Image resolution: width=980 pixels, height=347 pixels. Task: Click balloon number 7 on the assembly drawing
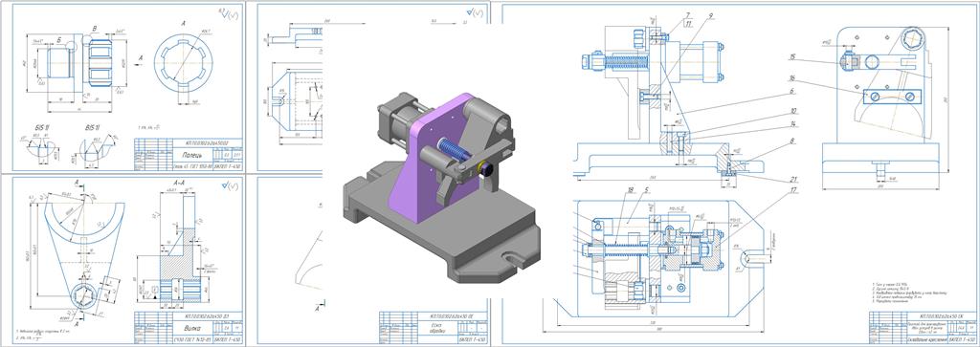(687, 14)
